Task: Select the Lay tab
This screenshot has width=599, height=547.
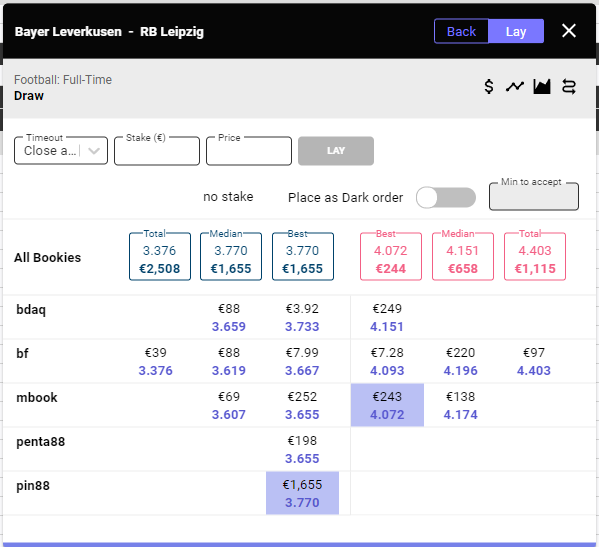Action: [516, 31]
